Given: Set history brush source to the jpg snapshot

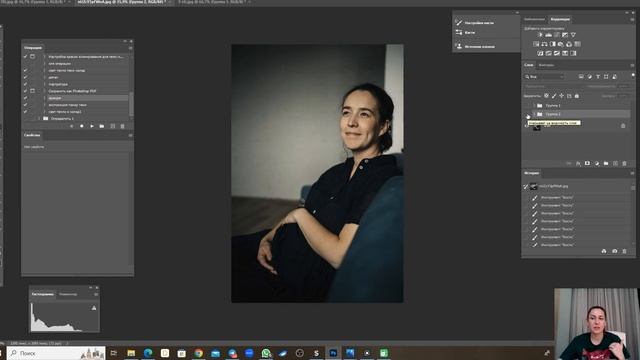Looking at the screenshot, I should click(x=526, y=187).
